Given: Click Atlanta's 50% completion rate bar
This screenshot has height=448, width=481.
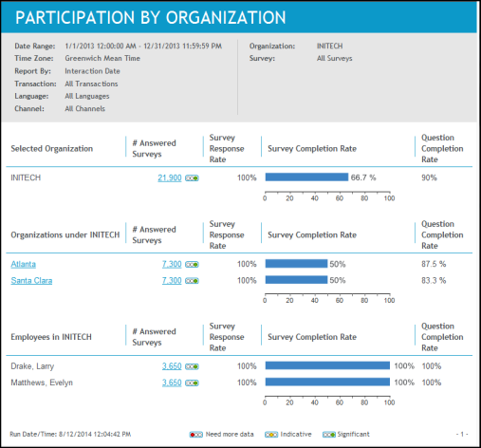Looking at the screenshot, I should coord(296,264).
